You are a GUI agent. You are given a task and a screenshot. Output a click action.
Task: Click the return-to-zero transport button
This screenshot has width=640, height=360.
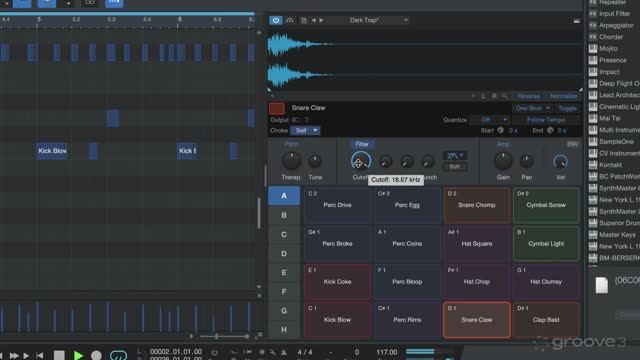(40, 356)
